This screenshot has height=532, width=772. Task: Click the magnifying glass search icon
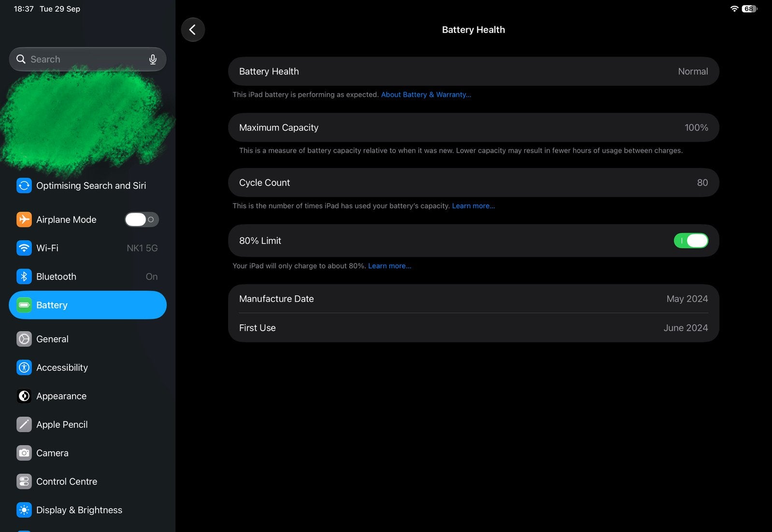click(x=21, y=59)
